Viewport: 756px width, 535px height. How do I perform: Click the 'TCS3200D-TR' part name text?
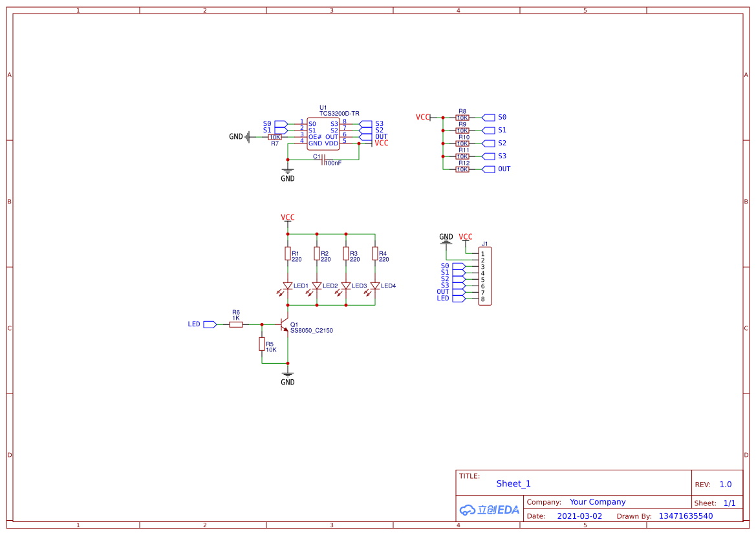[339, 114]
